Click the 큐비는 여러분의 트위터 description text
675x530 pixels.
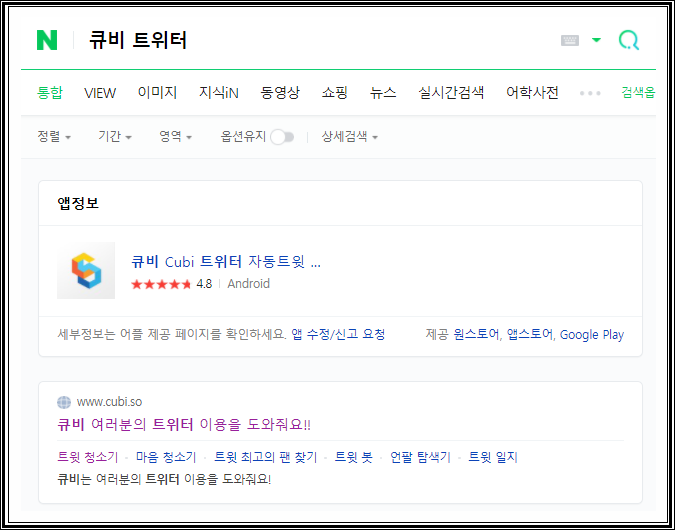(164, 479)
